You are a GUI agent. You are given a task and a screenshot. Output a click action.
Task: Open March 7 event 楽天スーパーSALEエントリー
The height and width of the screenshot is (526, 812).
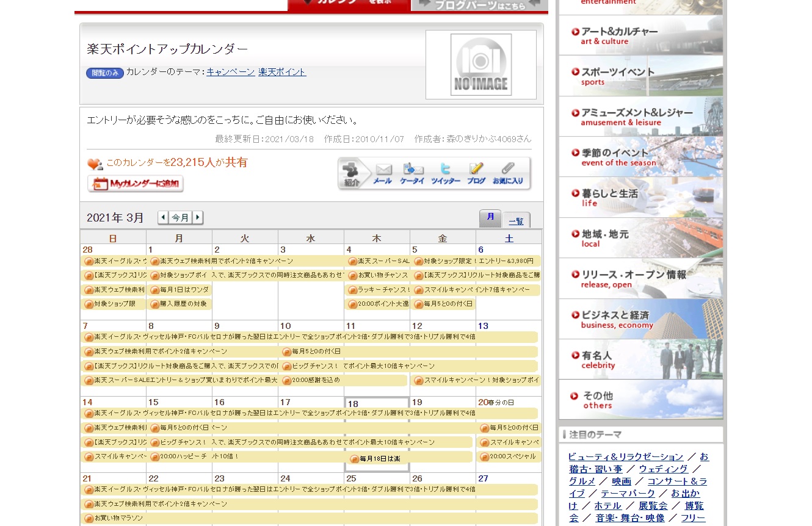tap(180, 380)
